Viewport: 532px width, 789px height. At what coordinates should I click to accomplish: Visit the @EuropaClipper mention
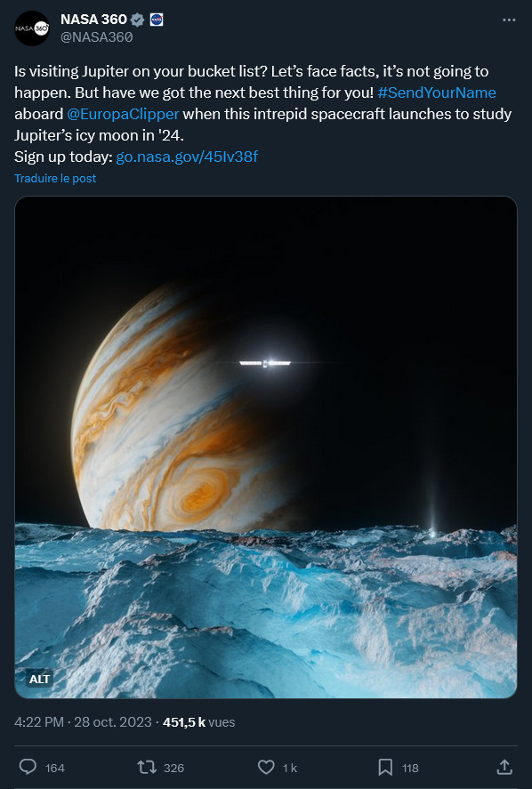point(123,114)
